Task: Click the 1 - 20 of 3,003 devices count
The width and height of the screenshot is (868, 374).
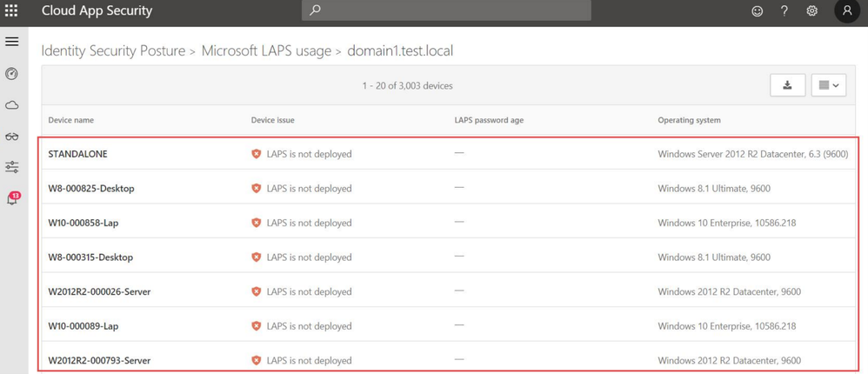Action: [407, 86]
